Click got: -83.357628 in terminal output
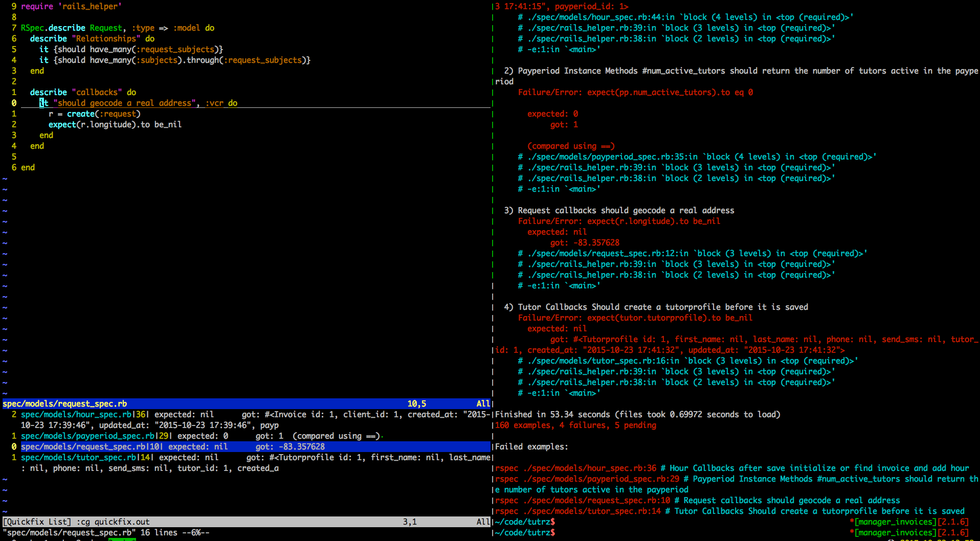 tap(585, 242)
